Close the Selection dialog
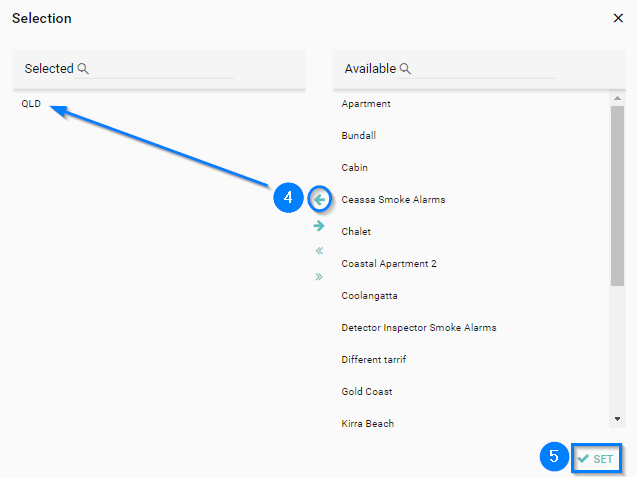The width and height of the screenshot is (637, 477). (x=617, y=18)
